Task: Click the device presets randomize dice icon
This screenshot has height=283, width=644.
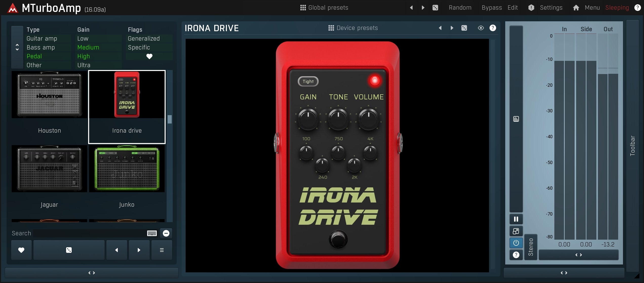Action: tap(464, 28)
